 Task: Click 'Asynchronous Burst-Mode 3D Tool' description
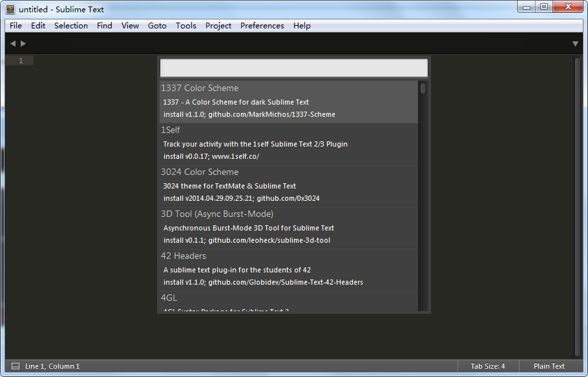(249, 228)
